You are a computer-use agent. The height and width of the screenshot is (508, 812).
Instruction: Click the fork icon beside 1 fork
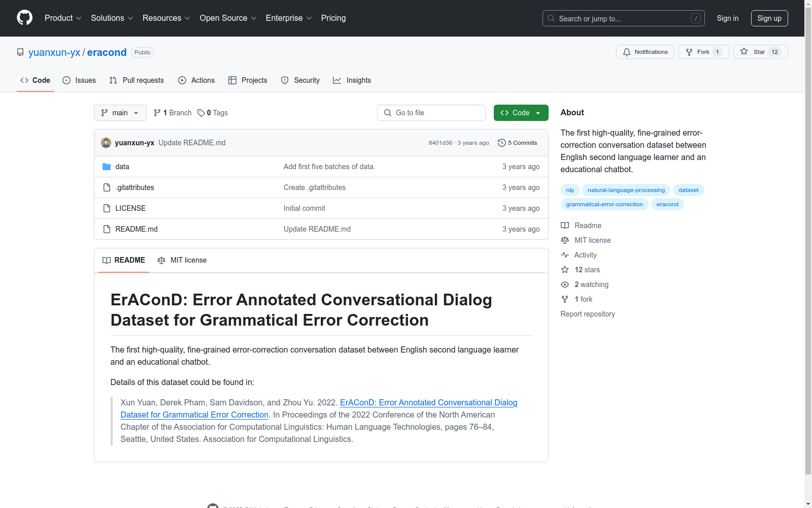(x=565, y=299)
